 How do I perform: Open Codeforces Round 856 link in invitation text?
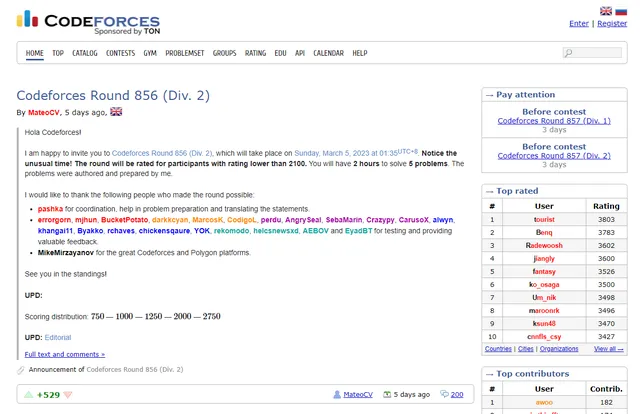pyautogui.click(x=162, y=153)
